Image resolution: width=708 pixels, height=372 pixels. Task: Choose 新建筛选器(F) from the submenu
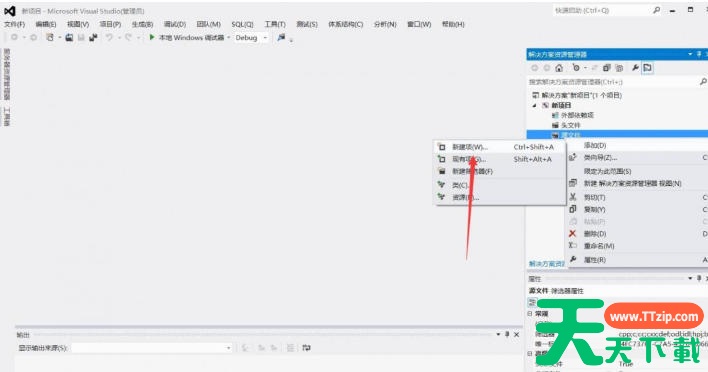point(500,172)
